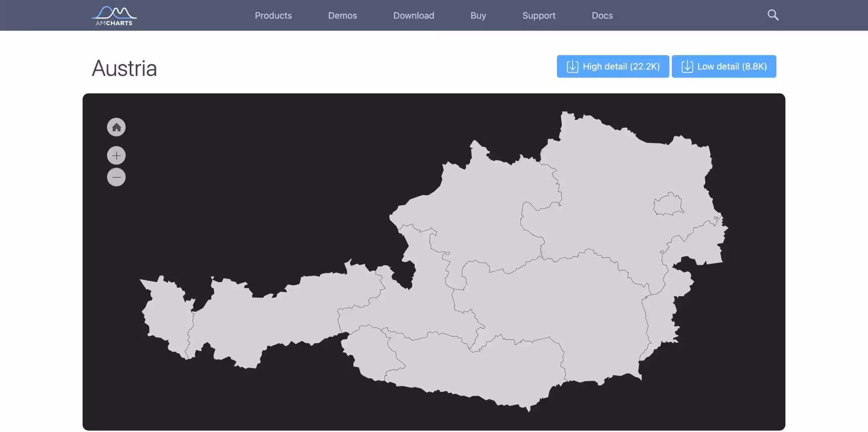Download the Low detail (8.8K) map

pos(724,66)
